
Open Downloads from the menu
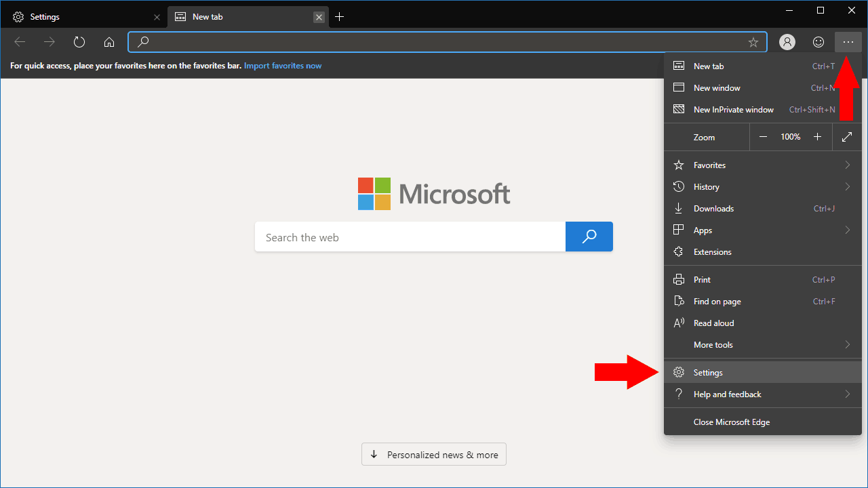[x=763, y=209]
